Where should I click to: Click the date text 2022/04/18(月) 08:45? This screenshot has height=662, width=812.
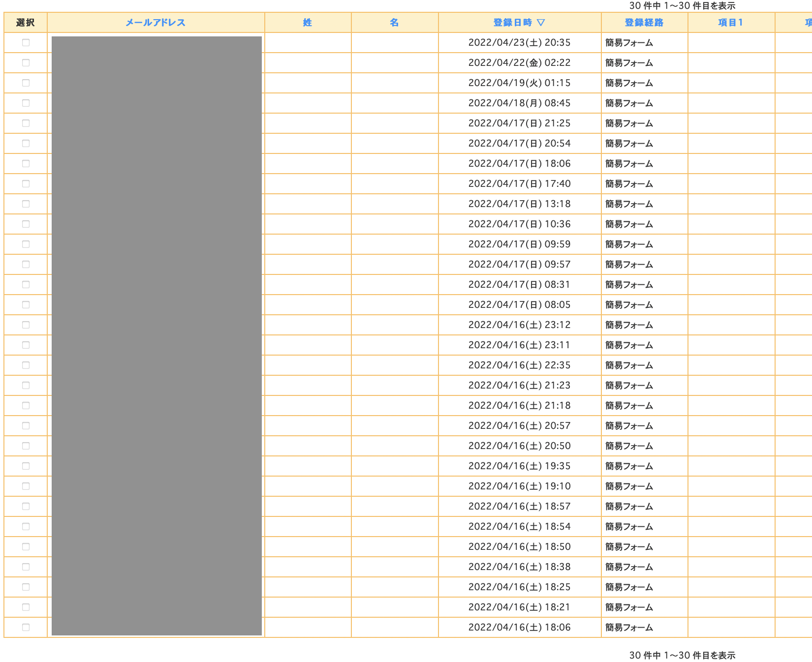pos(520,103)
